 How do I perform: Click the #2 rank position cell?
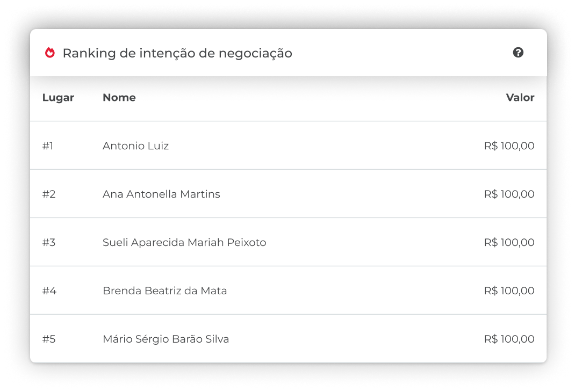49,194
